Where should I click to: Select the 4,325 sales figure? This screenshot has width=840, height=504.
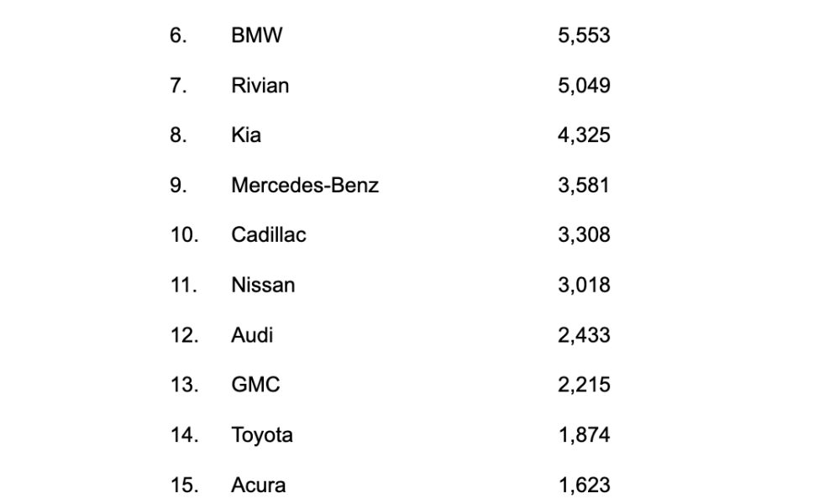[584, 135]
